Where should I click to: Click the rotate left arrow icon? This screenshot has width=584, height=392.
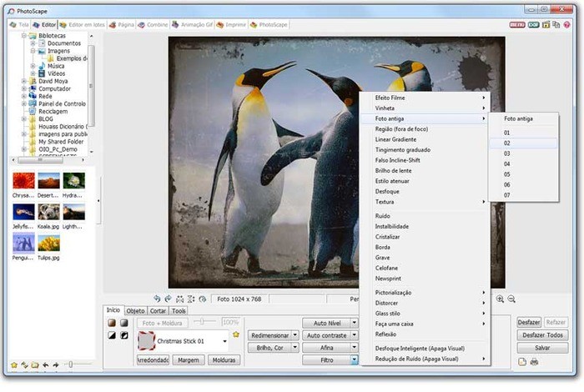[x=157, y=299]
